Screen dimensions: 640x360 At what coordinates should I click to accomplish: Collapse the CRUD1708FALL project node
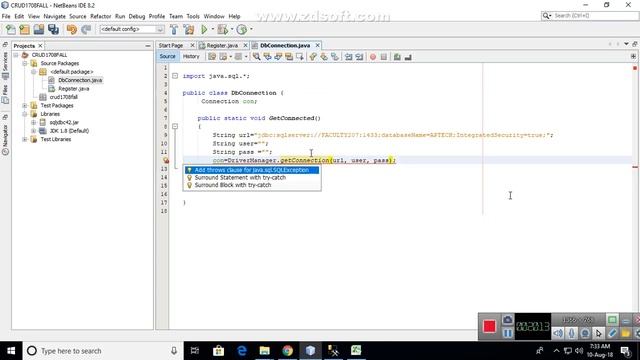click(16, 55)
